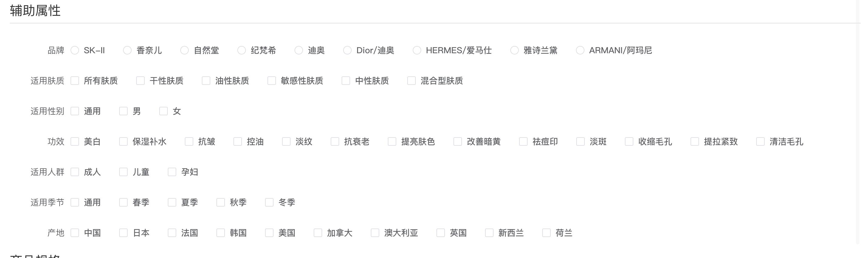
Task: Tick the 冬季 season checkbox
Action: [269, 202]
